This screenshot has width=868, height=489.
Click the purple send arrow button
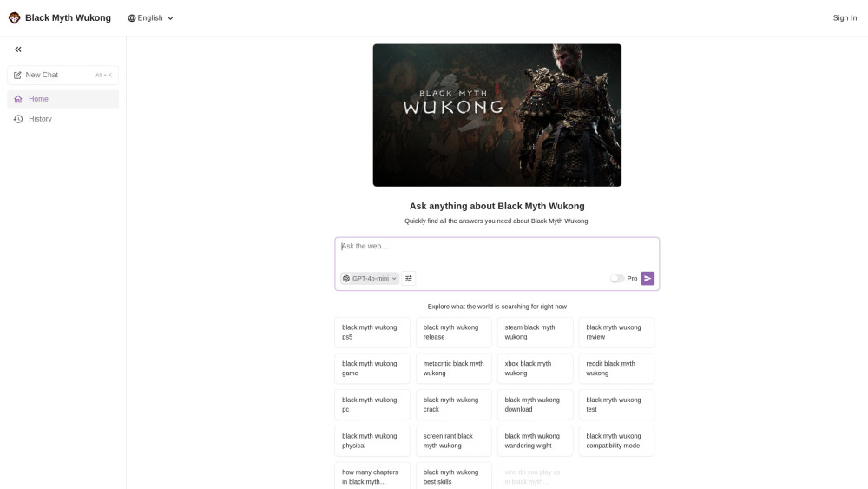point(648,279)
